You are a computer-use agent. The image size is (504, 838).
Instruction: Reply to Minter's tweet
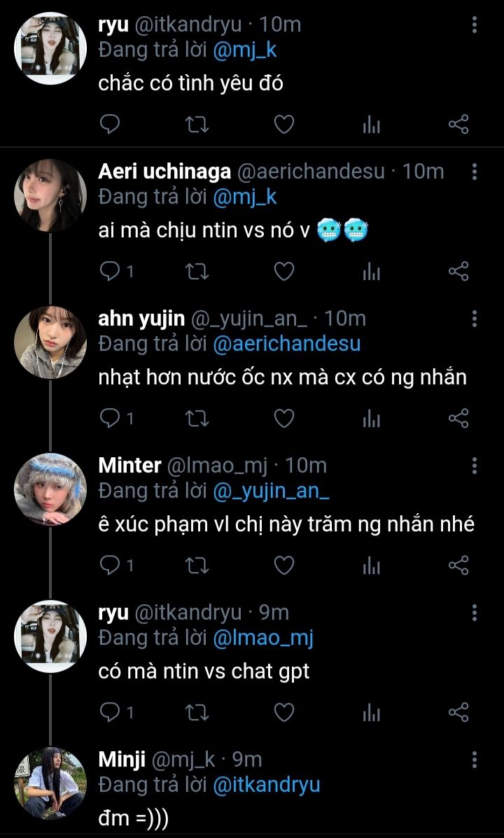click(x=111, y=566)
